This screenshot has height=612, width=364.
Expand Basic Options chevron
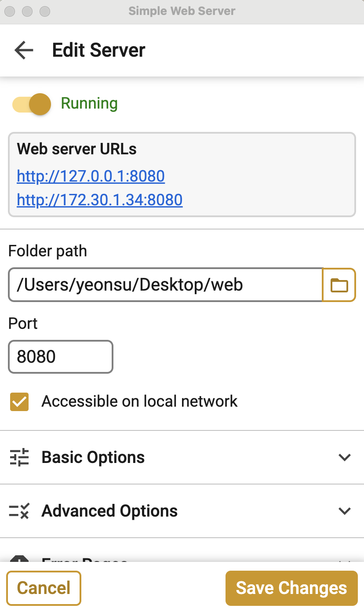pyautogui.click(x=345, y=457)
